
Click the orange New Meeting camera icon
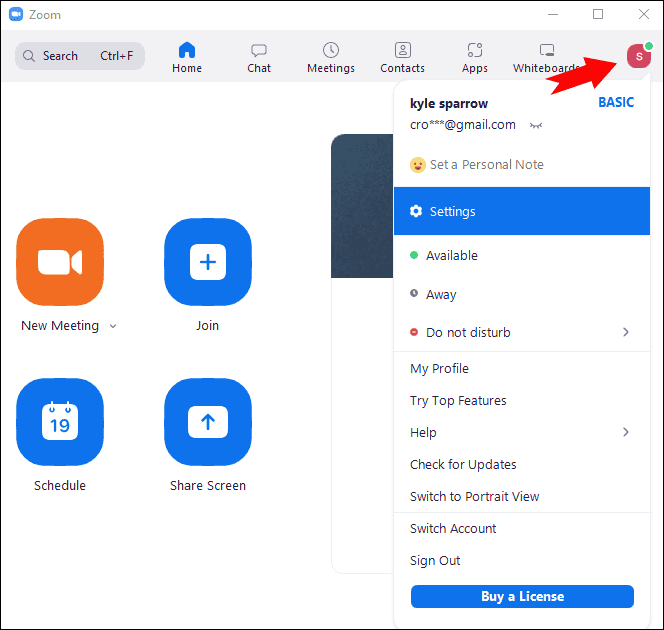pyautogui.click(x=60, y=262)
